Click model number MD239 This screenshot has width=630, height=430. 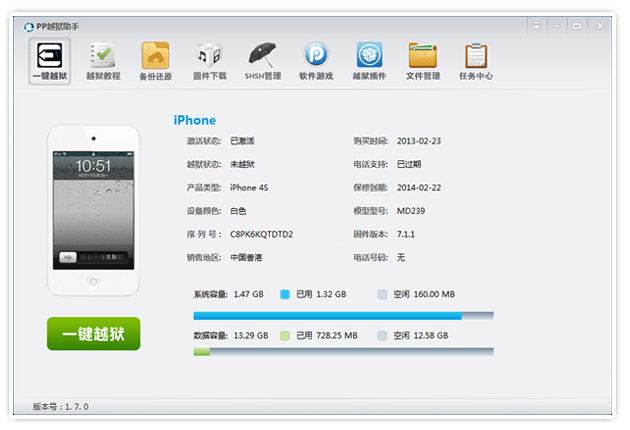click(x=411, y=211)
